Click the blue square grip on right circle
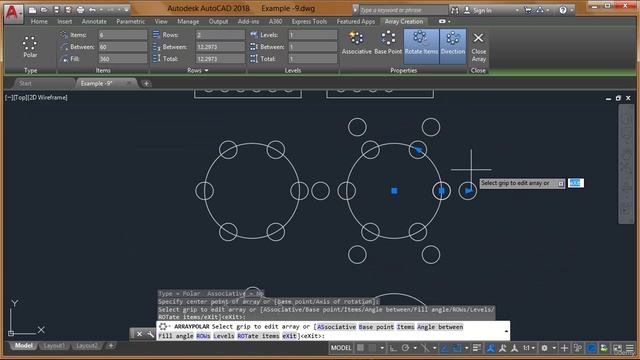 coord(442,191)
